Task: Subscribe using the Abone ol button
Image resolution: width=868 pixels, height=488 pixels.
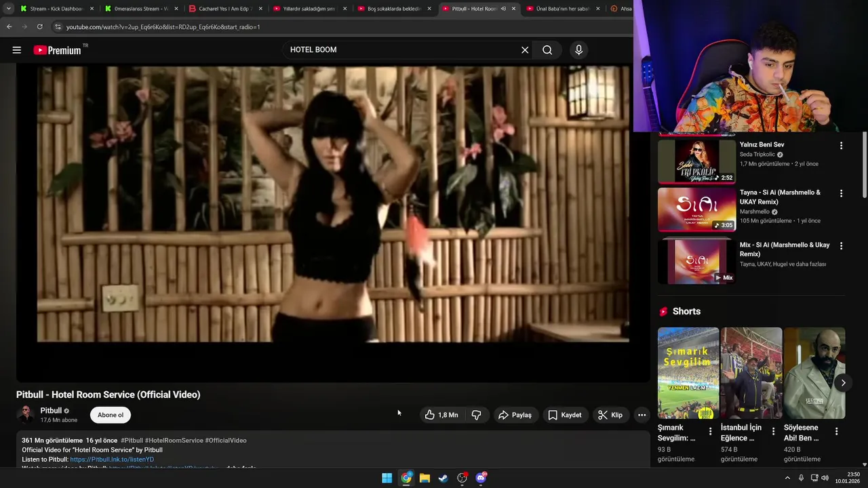Action: pyautogui.click(x=111, y=415)
